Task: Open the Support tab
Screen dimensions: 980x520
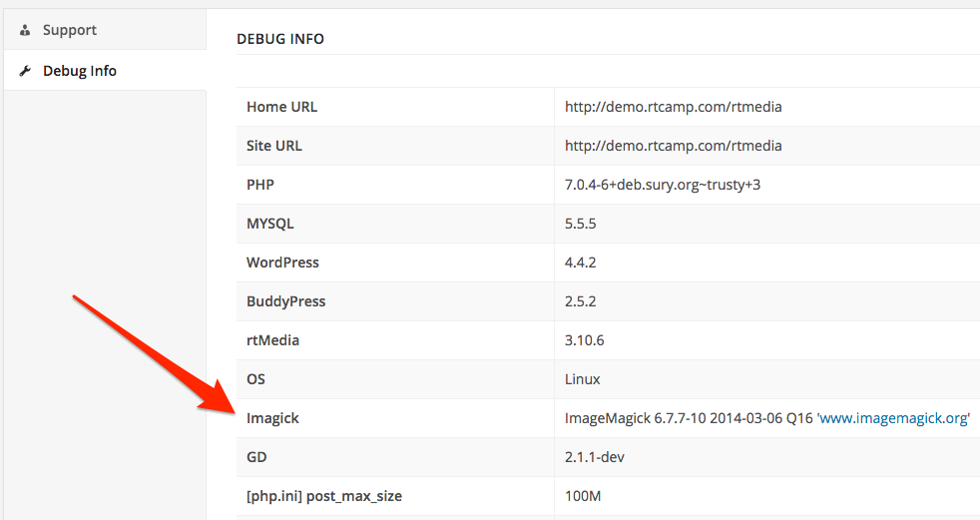Action: point(69,30)
